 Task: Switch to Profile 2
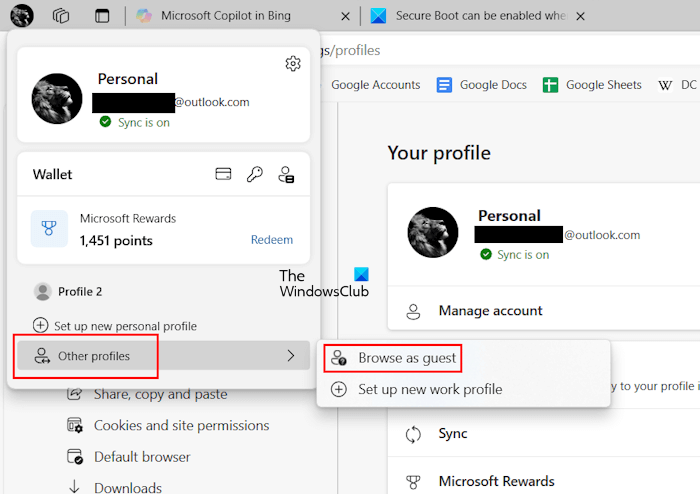pos(68,291)
